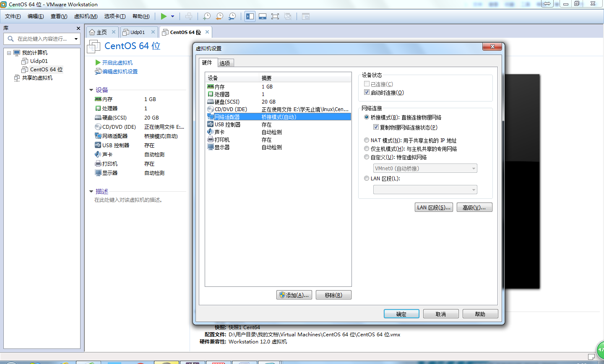
Task: Open the 查看(V) menu
Action: coord(59,16)
